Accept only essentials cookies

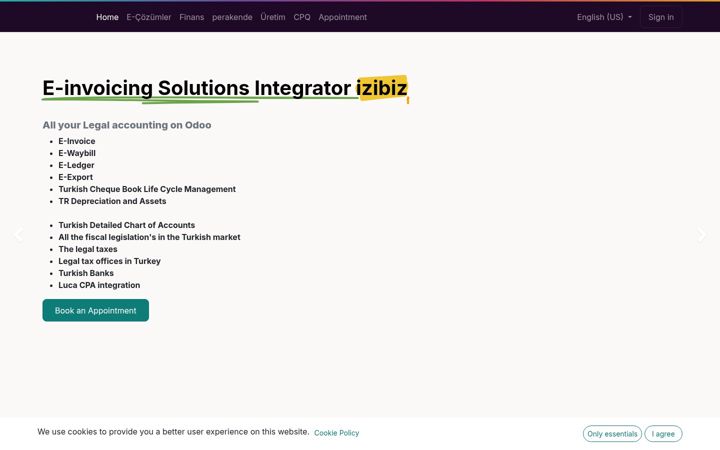(x=612, y=433)
